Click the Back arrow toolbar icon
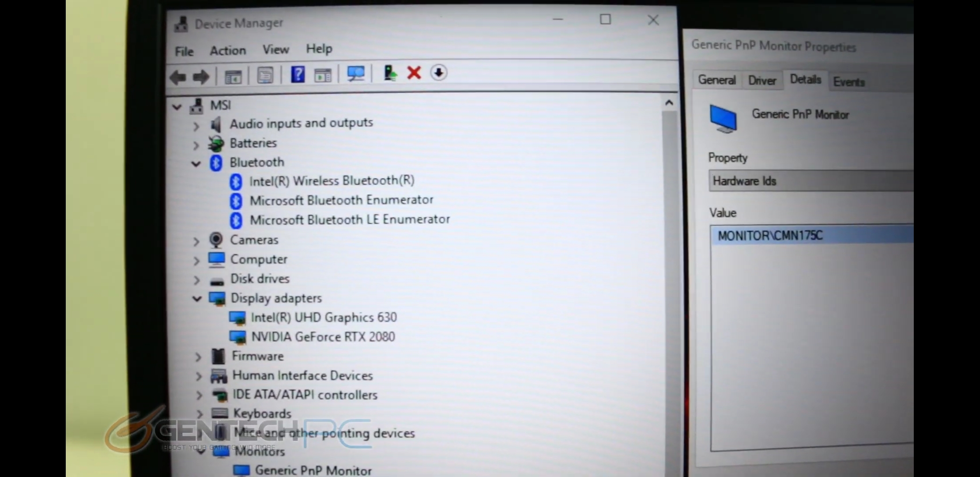The height and width of the screenshot is (477, 980). (178, 77)
